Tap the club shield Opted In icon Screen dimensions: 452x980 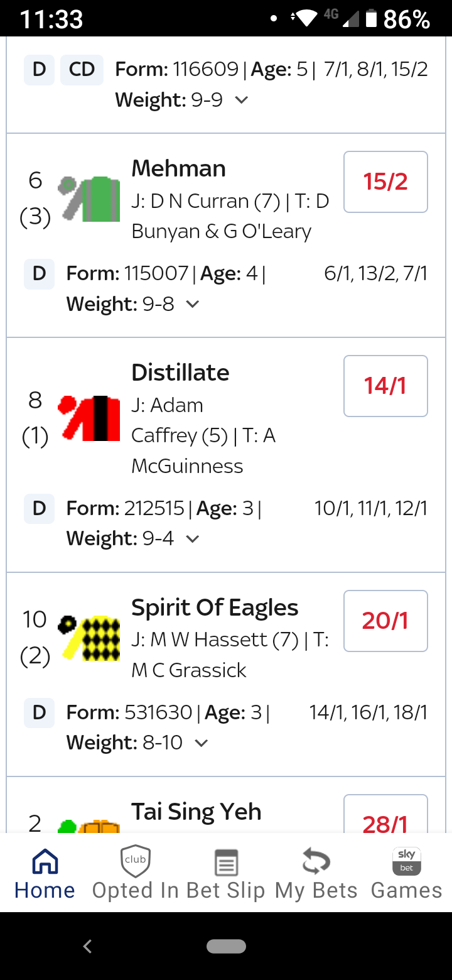[135, 862]
